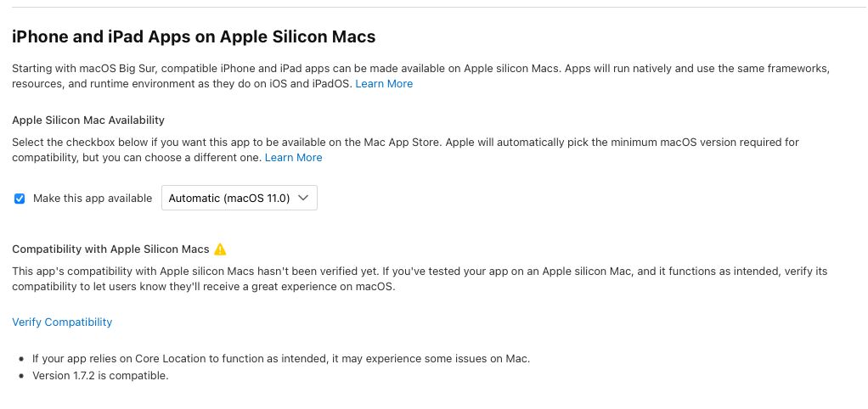
Task: Click the yellow compatibility warning icon
Action: click(x=220, y=249)
